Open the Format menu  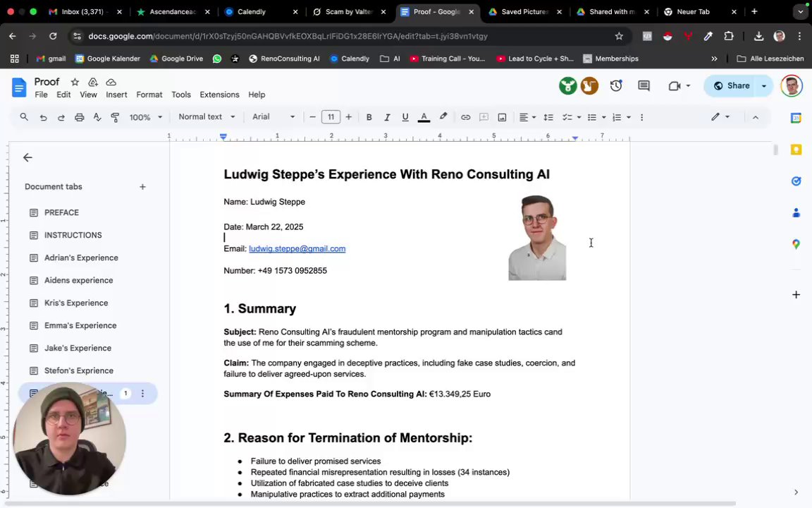149,95
